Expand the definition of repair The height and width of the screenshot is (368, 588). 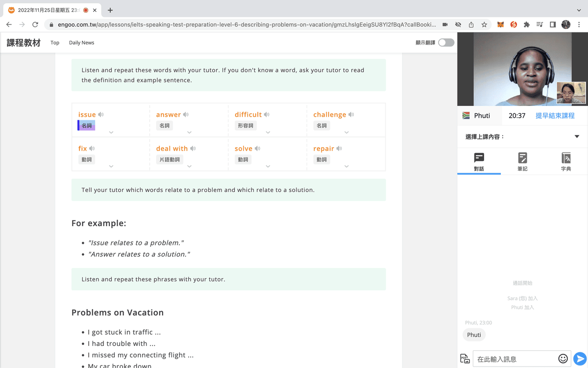pos(346,166)
